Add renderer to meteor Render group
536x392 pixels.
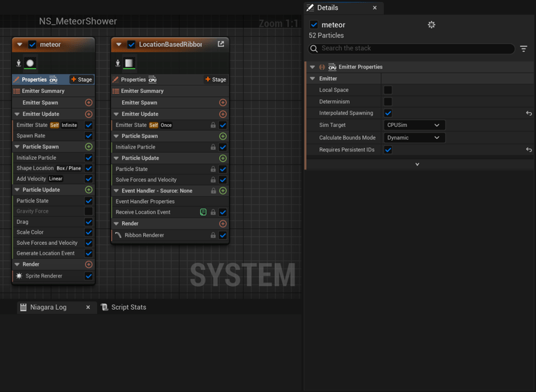click(x=89, y=264)
